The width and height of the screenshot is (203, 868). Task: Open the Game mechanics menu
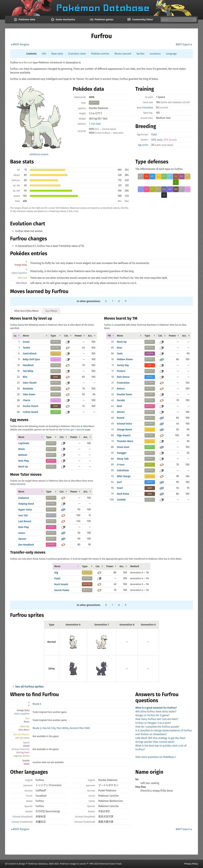coord(63,20)
